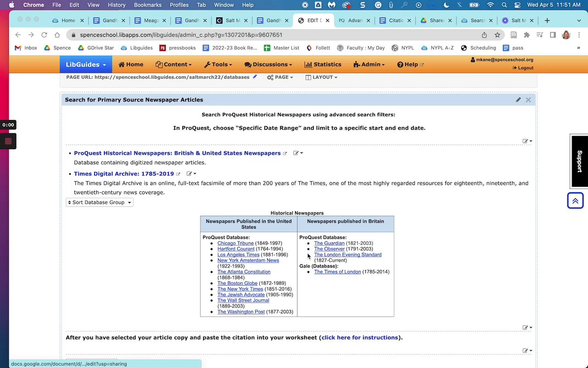Click the scroll-to-top double chevron button

point(575,201)
